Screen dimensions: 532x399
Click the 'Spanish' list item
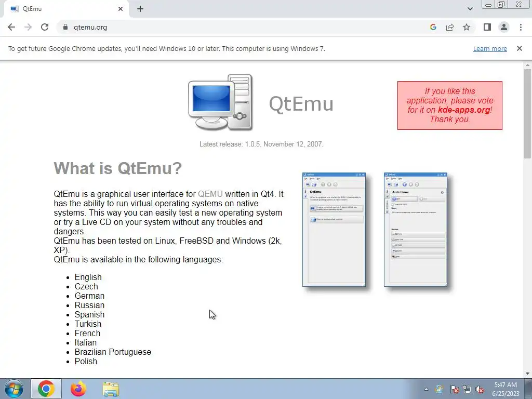[x=89, y=314]
